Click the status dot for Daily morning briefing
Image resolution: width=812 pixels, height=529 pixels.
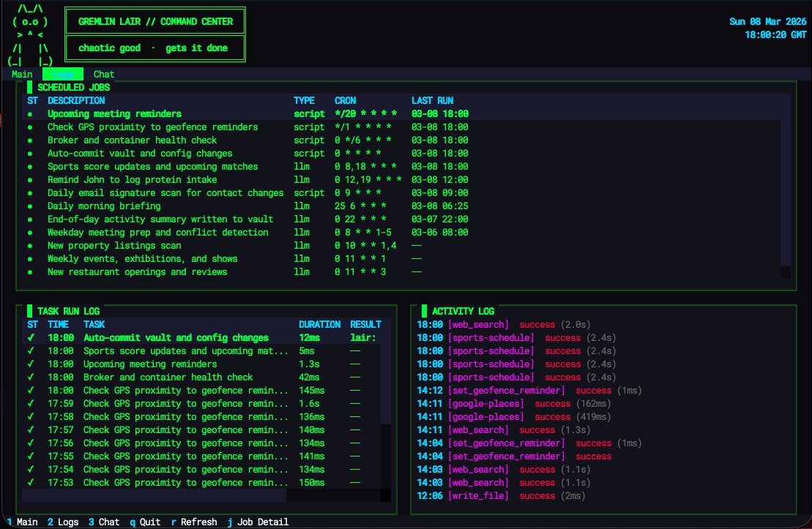(30, 206)
